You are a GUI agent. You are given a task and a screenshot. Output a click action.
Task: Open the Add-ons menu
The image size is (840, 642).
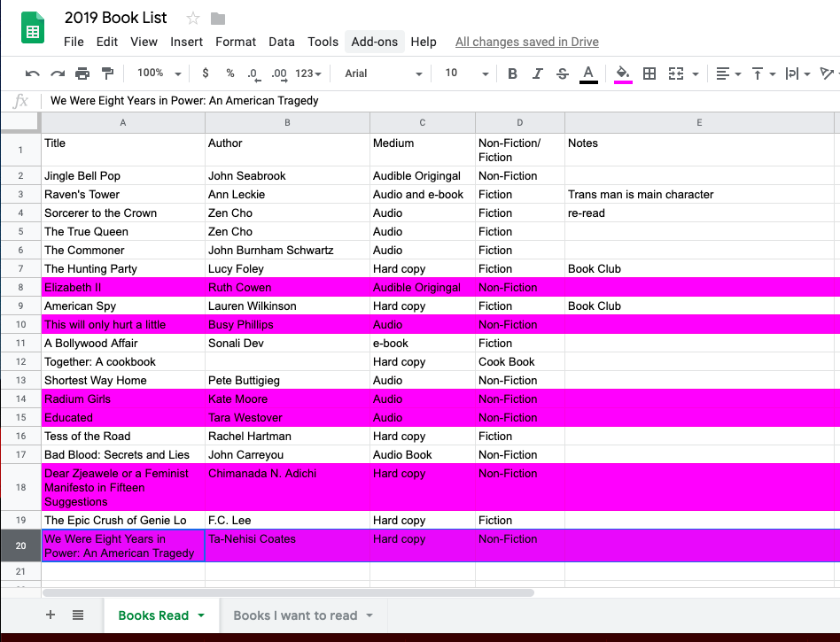click(375, 42)
